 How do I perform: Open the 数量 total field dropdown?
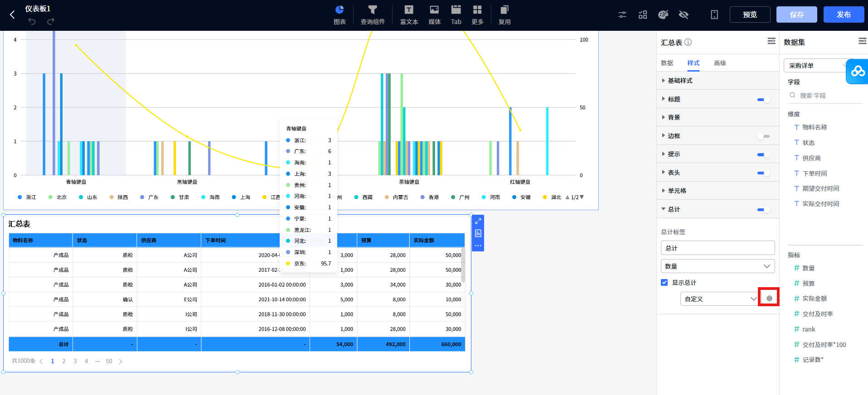pyautogui.click(x=718, y=266)
